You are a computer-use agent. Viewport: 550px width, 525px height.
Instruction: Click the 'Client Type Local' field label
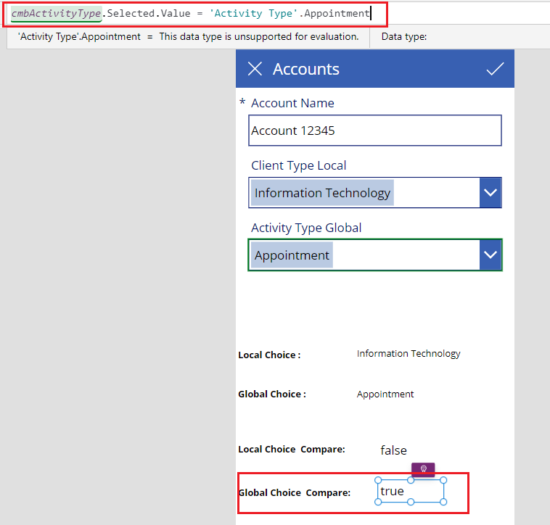tap(299, 166)
